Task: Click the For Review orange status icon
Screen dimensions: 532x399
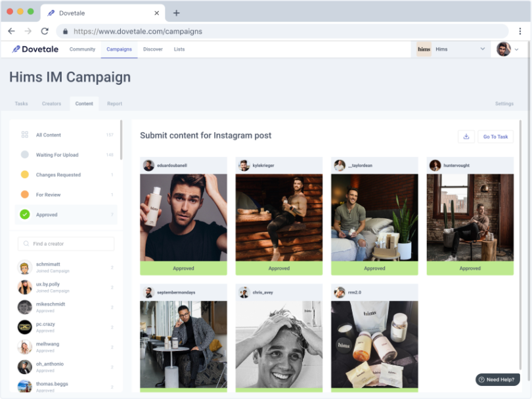Action: pyautogui.click(x=24, y=195)
